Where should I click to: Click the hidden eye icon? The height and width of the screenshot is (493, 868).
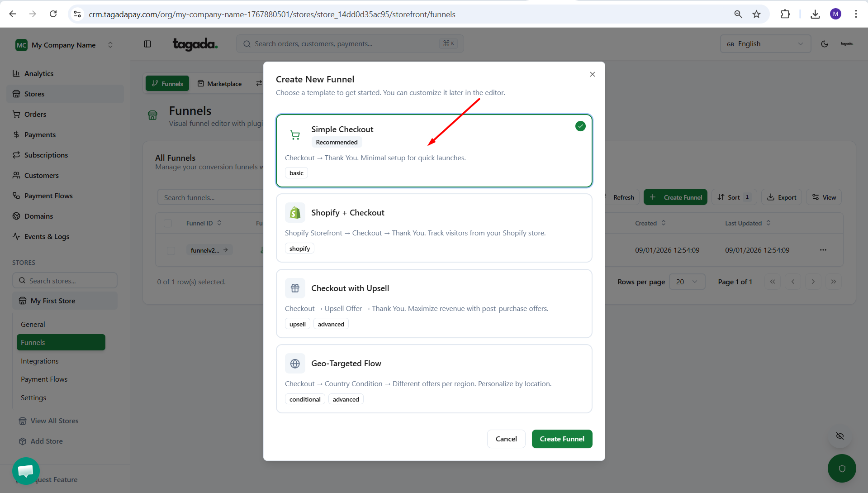[840, 436]
